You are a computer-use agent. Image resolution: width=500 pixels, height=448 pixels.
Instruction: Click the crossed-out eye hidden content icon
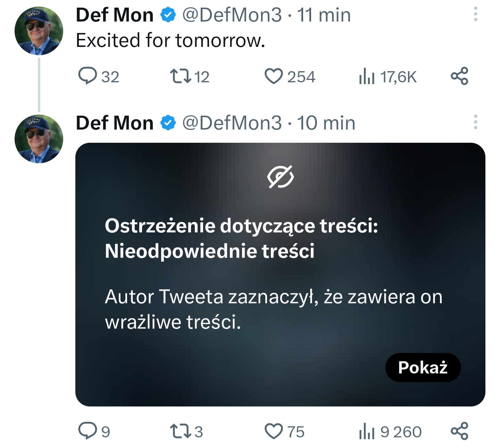[281, 177]
